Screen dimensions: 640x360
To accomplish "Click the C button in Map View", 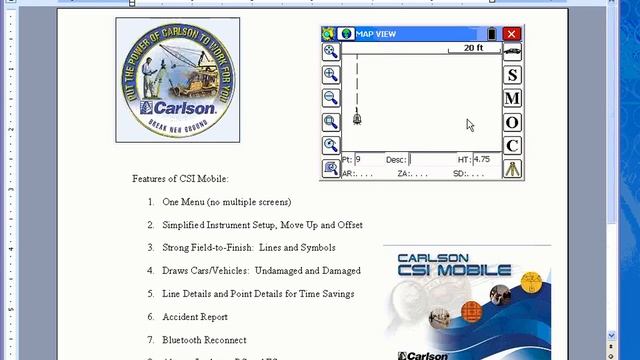I will coord(513,145).
